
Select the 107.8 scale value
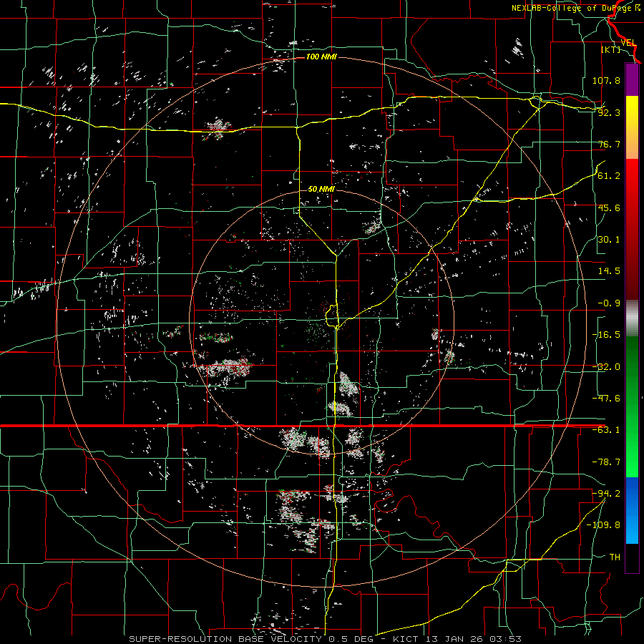point(606,80)
